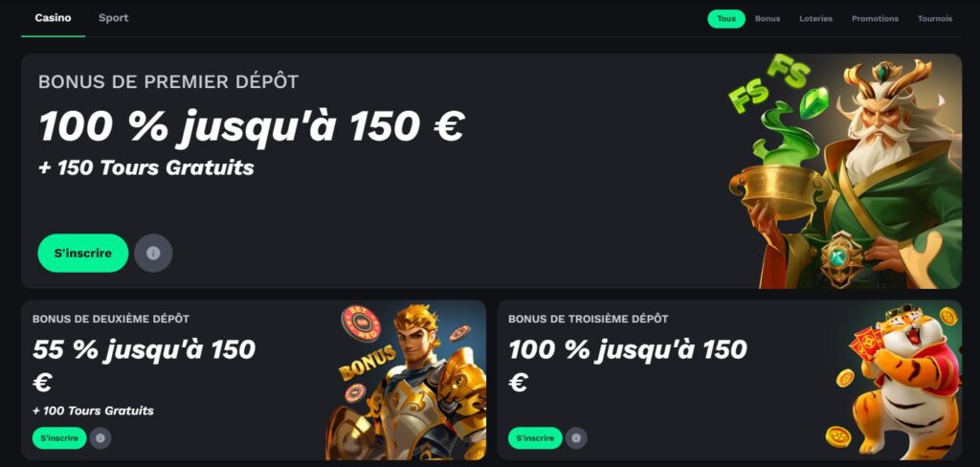980x467 pixels.
Task: Click S'inscrire on first deposit bonus
Action: (83, 254)
